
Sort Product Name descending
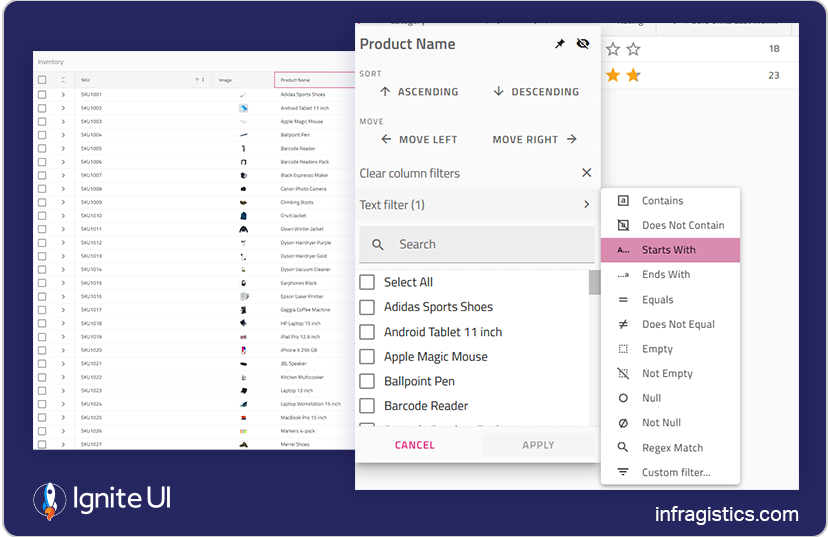pyautogui.click(x=535, y=92)
